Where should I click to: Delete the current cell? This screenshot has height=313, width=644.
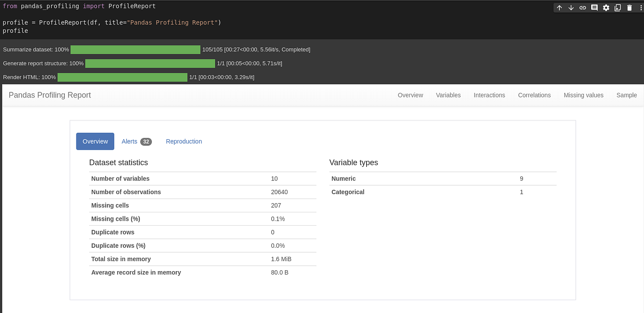tap(629, 8)
